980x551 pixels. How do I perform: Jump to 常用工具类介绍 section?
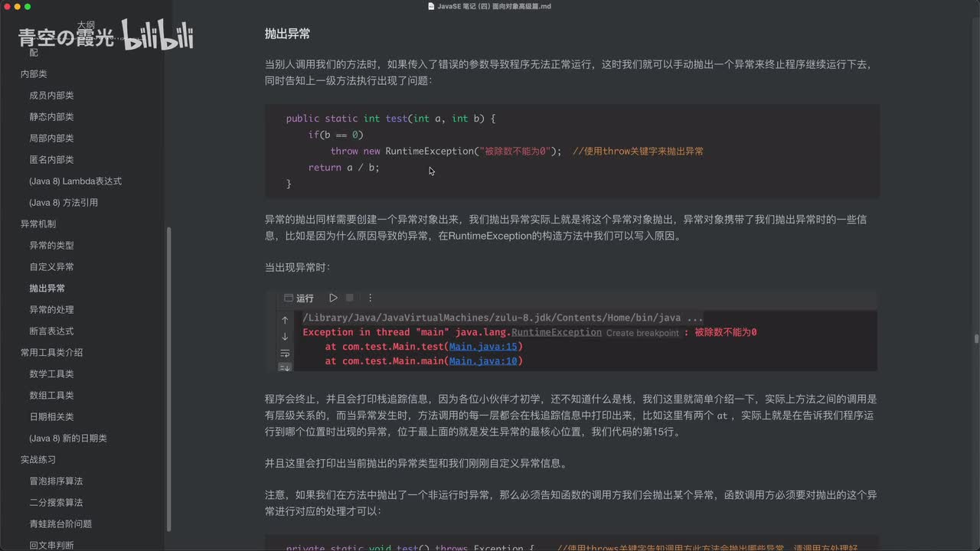[51, 353]
